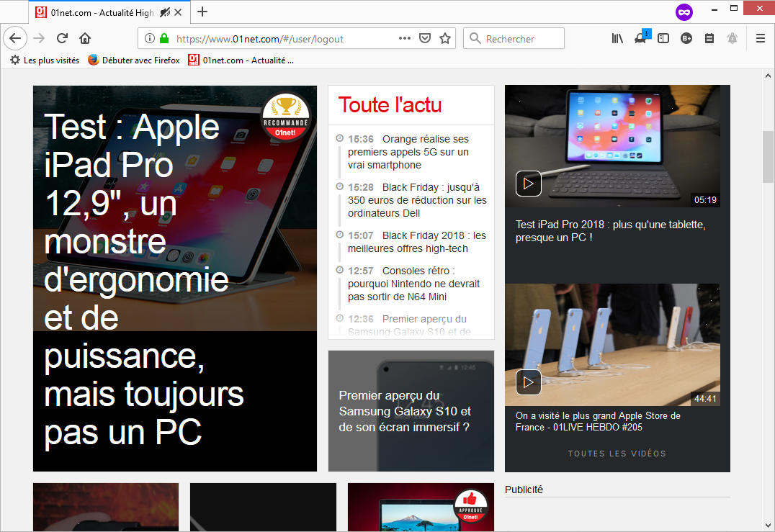Play the iPad Pro 2018 test video
The height and width of the screenshot is (532, 775).
(529, 184)
